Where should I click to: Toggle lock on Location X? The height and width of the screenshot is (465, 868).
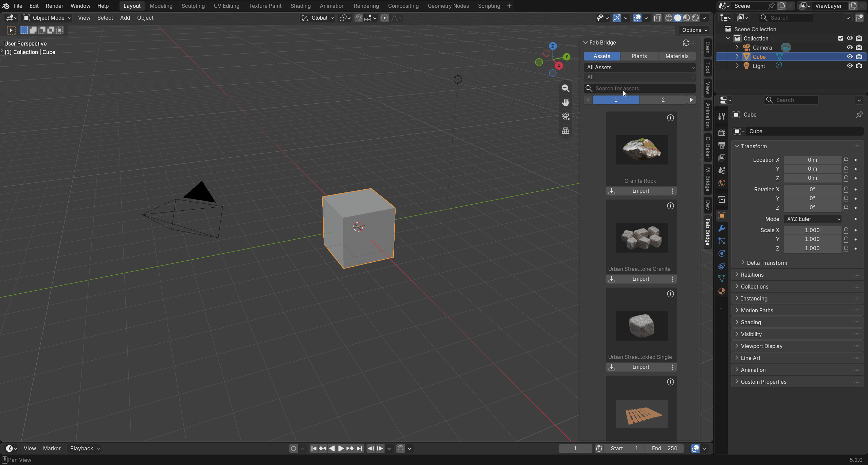tap(846, 160)
